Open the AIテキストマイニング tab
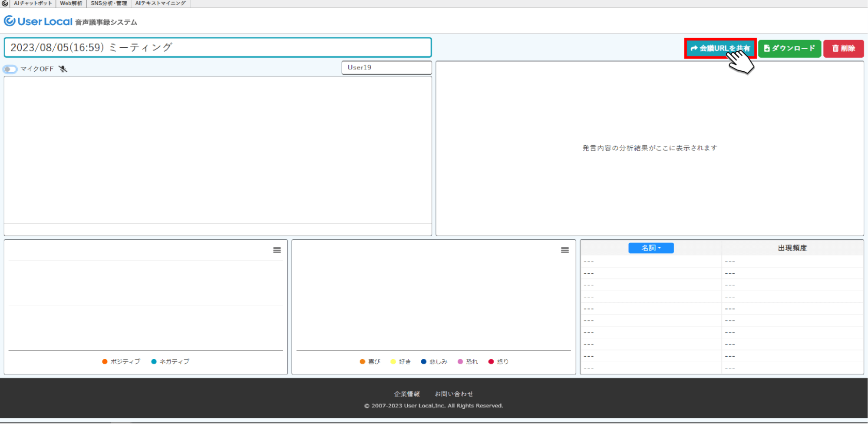Viewport: 868px width, 424px height. click(x=160, y=3)
